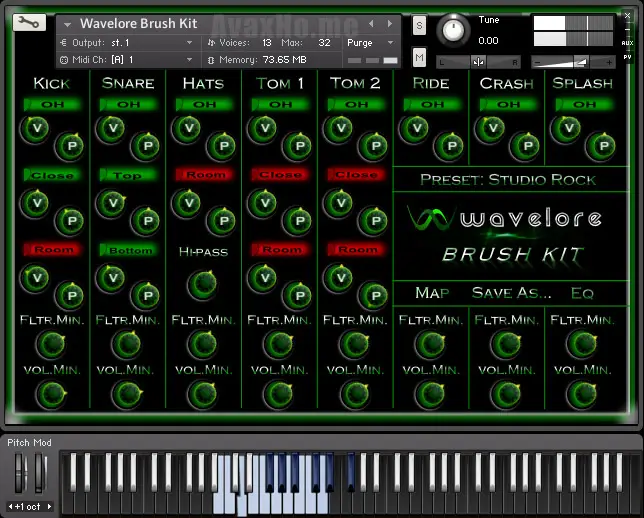Adjust Kick Fltr.Min knob
The width and height of the screenshot is (644, 518).
click(x=52, y=345)
